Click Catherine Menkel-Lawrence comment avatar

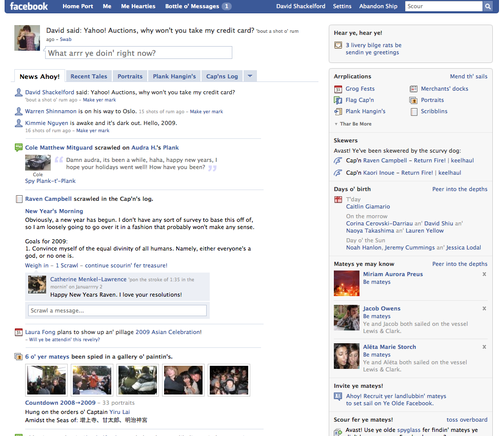37,285
